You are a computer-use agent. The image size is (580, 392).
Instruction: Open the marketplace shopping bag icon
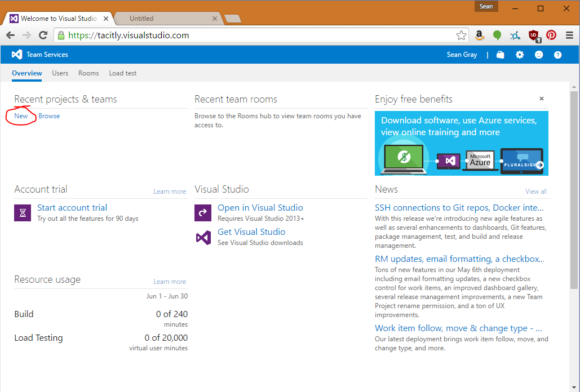[x=500, y=55]
